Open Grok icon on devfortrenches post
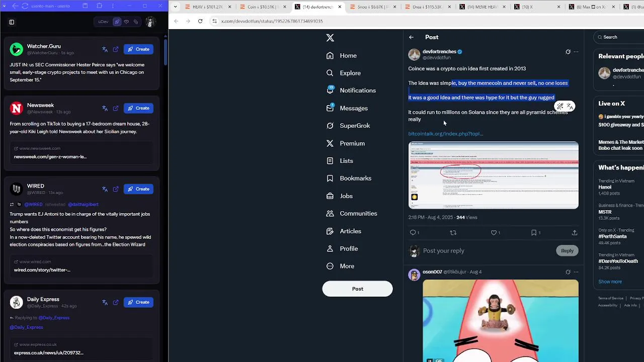Image resolution: width=644 pixels, height=362 pixels. click(568, 52)
